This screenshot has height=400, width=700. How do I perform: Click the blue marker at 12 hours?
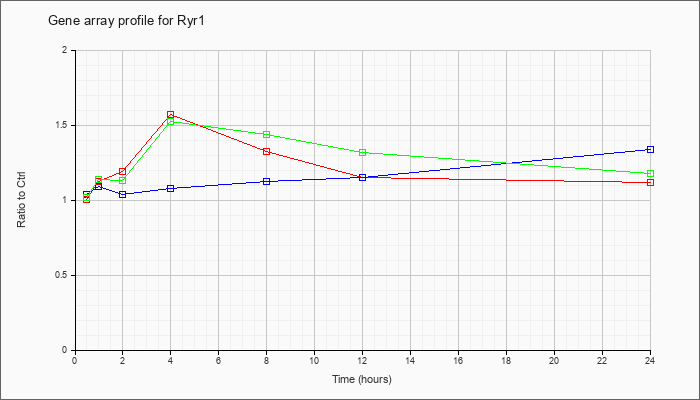[x=362, y=177]
